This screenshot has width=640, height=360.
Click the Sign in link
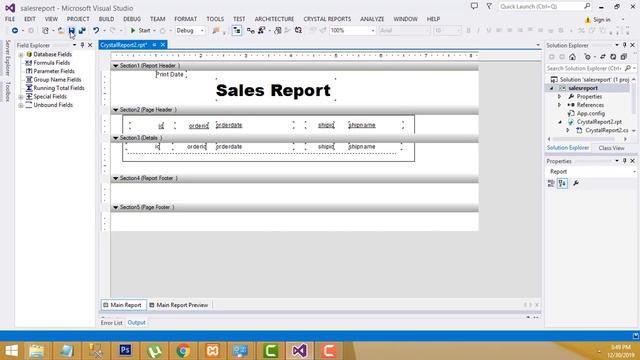coord(602,20)
